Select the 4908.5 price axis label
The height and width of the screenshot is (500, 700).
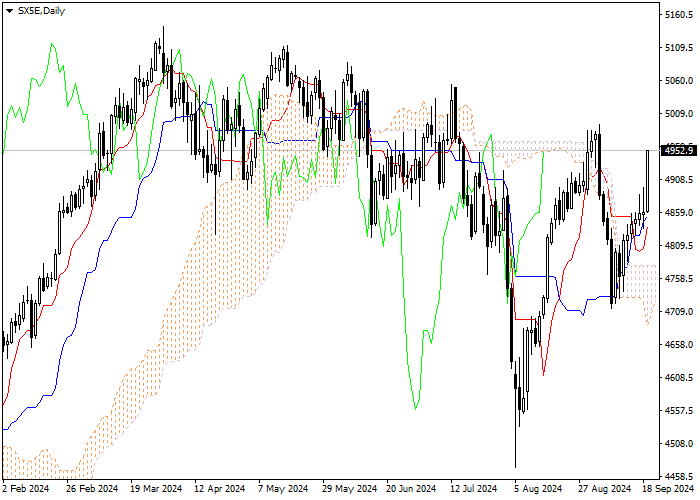[679, 180]
